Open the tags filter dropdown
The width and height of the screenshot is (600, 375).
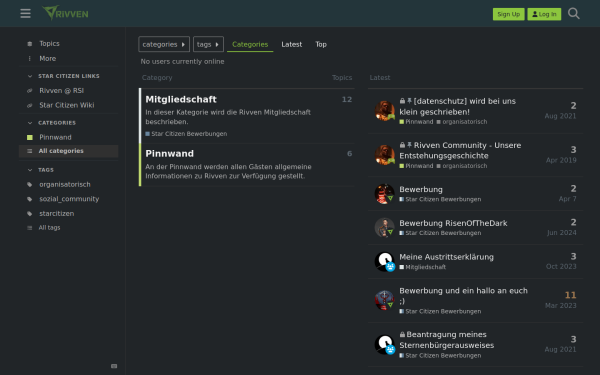tap(208, 44)
